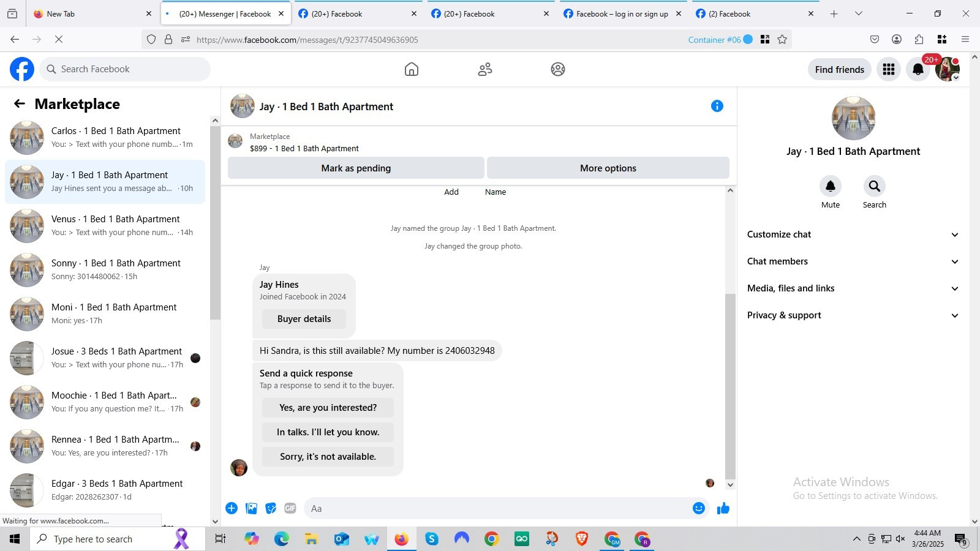
Task: Attach a file with the photo icon
Action: click(x=251, y=508)
